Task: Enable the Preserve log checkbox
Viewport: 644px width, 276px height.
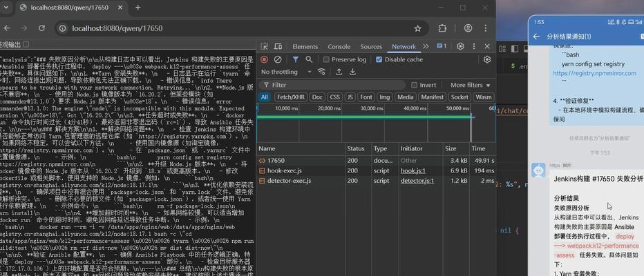Action: coord(326,59)
